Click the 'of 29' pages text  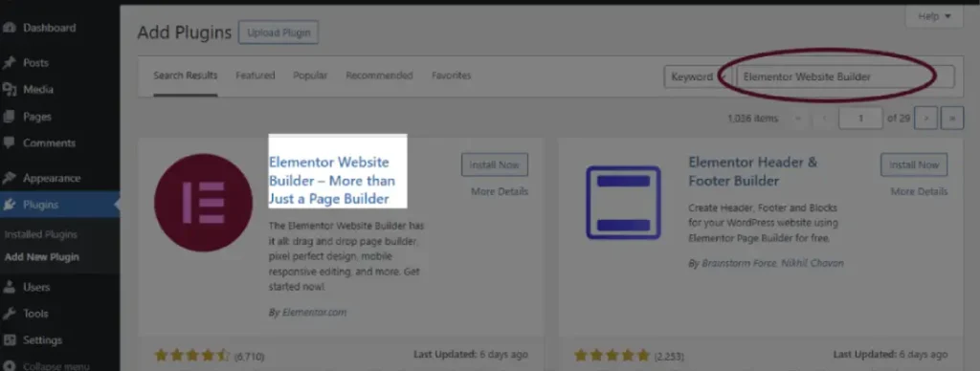(x=899, y=118)
